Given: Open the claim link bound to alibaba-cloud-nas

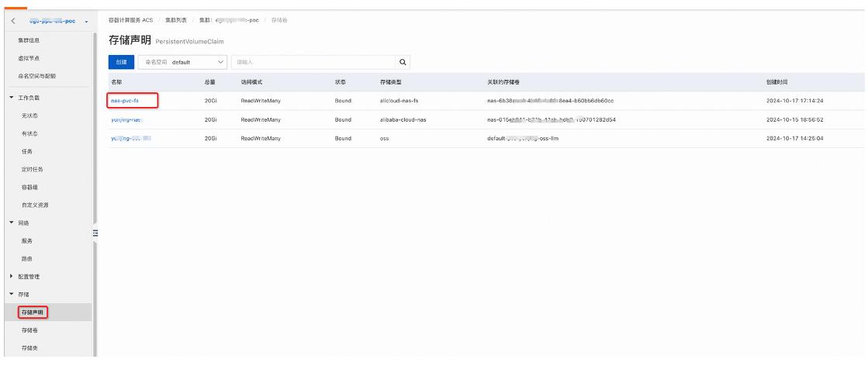Looking at the screenshot, I should tap(126, 119).
